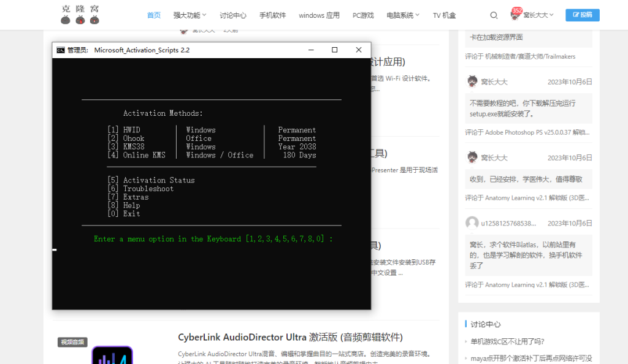
Task: Minimize the Microsoft Activation Scripts window
Action: click(x=311, y=50)
